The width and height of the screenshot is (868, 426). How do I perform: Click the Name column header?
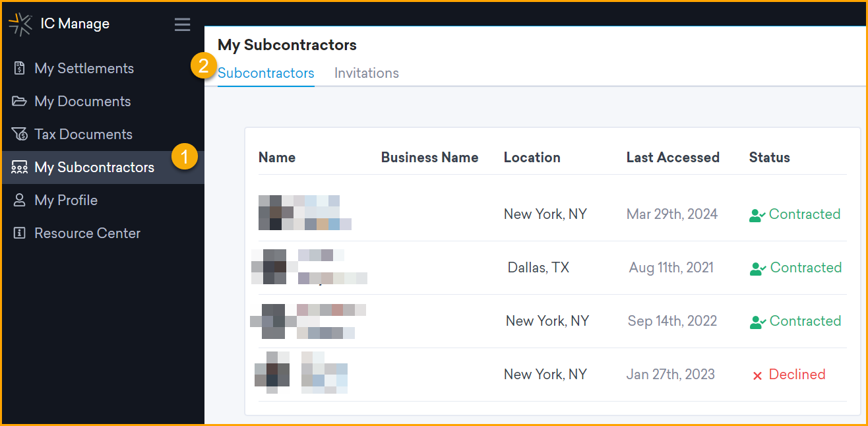[x=277, y=158]
